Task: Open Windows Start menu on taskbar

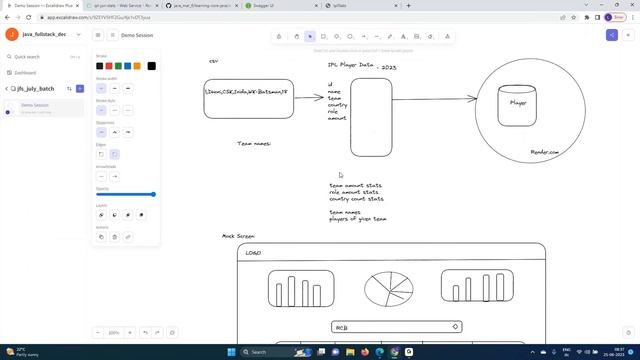Action: pos(231,352)
